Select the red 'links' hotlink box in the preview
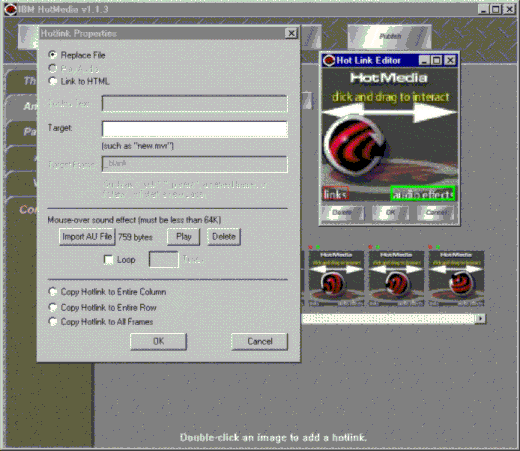520x451 pixels. [x=336, y=194]
